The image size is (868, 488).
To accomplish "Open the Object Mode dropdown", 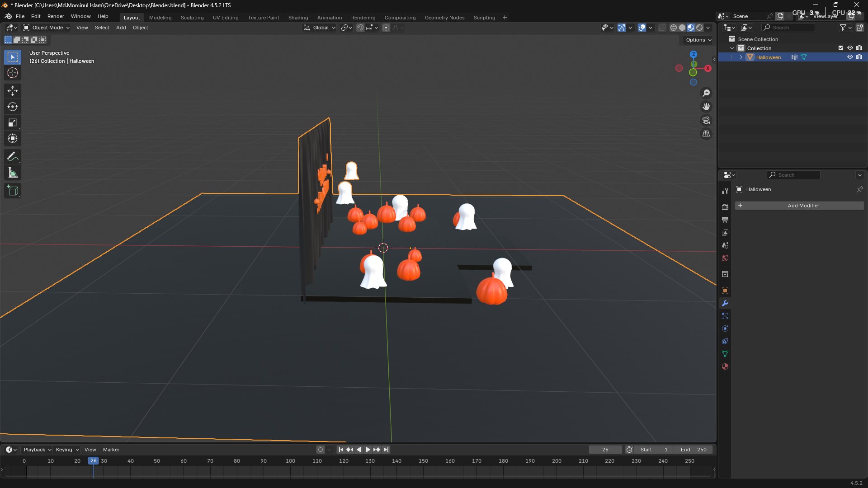I will tap(47, 28).
